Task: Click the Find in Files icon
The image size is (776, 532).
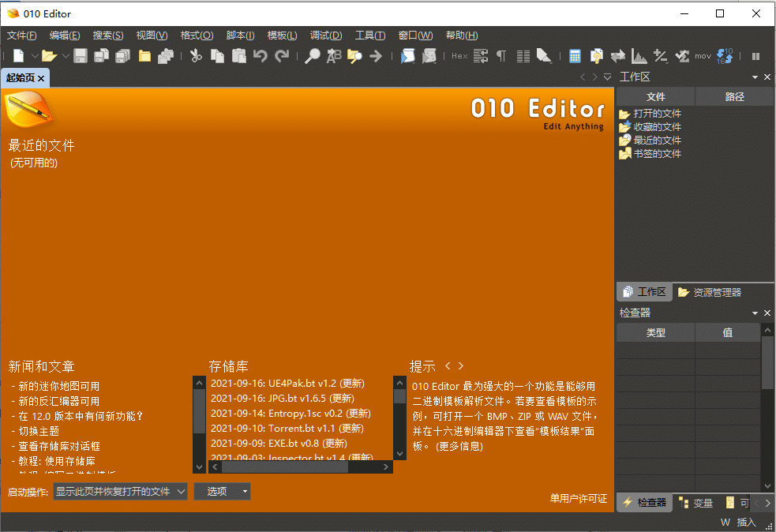Action: [354, 56]
